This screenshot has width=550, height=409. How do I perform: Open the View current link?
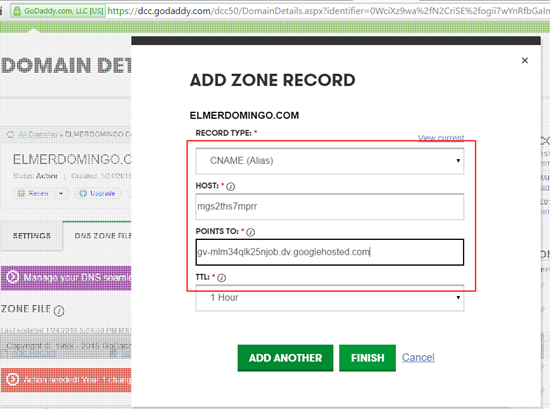441,138
